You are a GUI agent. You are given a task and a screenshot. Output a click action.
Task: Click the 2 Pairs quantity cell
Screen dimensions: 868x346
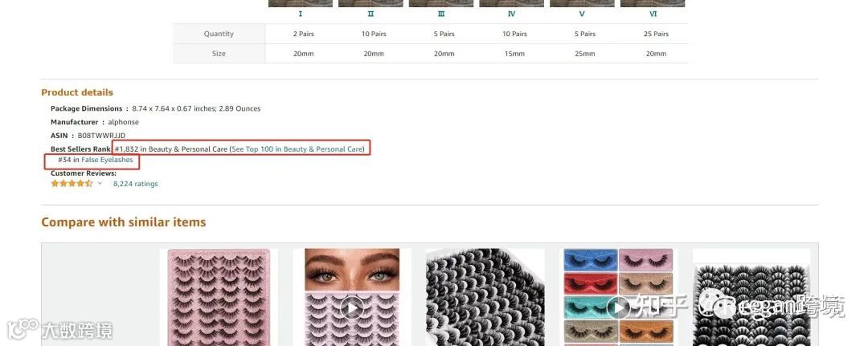[303, 34]
